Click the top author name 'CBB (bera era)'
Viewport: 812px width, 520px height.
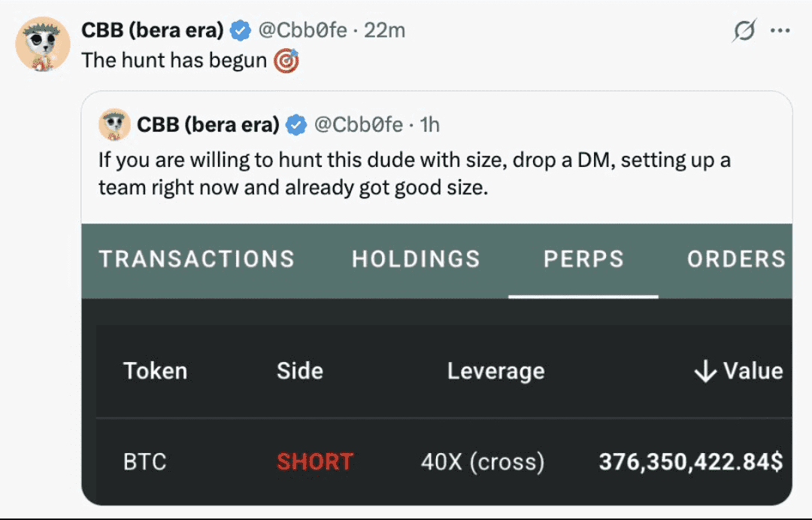[152, 31]
